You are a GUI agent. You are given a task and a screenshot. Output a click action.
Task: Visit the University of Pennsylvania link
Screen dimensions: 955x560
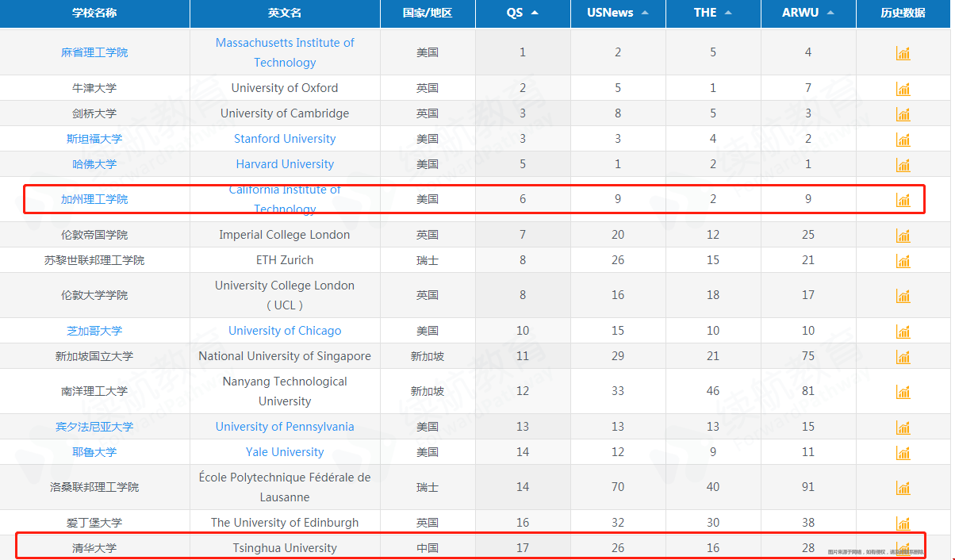coord(285,427)
